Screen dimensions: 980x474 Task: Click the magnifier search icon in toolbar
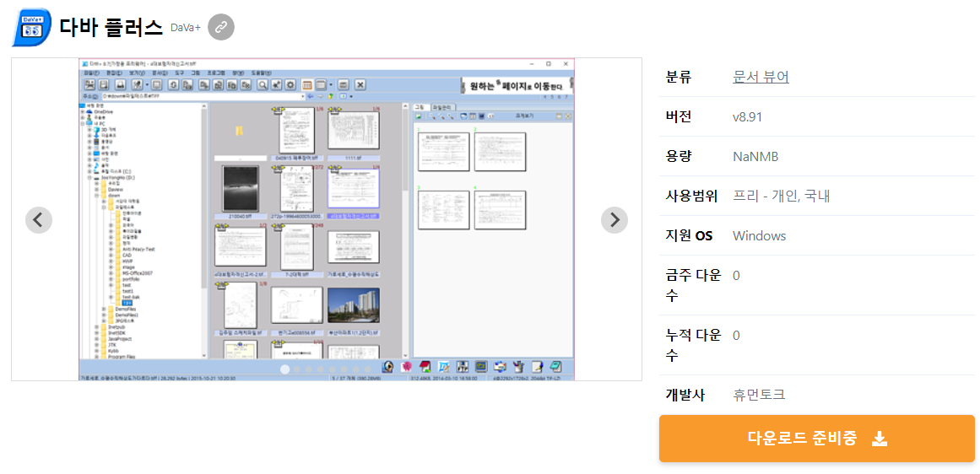click(262, 84)
